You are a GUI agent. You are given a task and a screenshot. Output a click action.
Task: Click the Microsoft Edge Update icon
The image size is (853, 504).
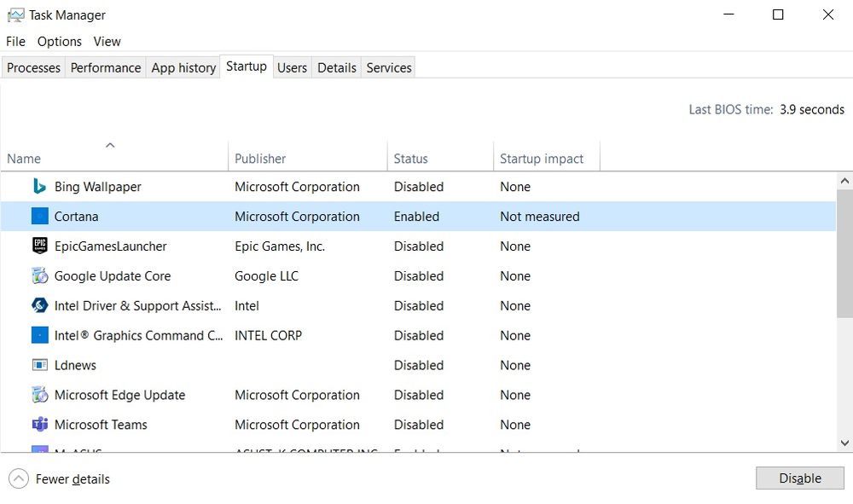pos(39,395)
